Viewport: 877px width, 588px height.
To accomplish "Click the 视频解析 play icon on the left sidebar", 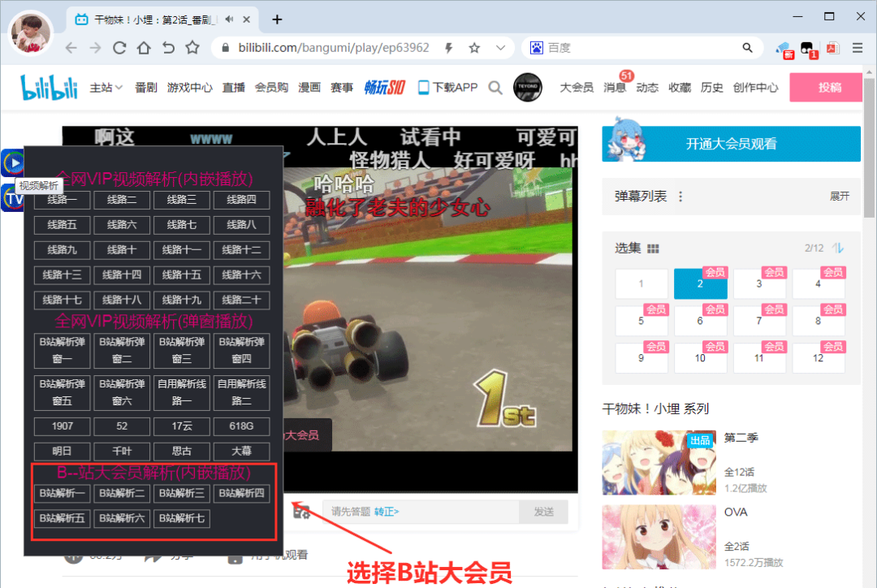I will [13, 163].
